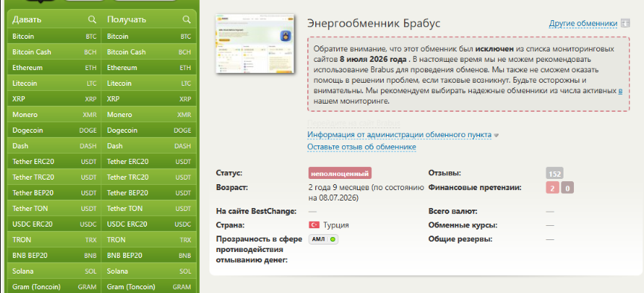Click the Энергообменник Брабус page heading
This screenshot has width=644, height=293.
tap(373, 23)
